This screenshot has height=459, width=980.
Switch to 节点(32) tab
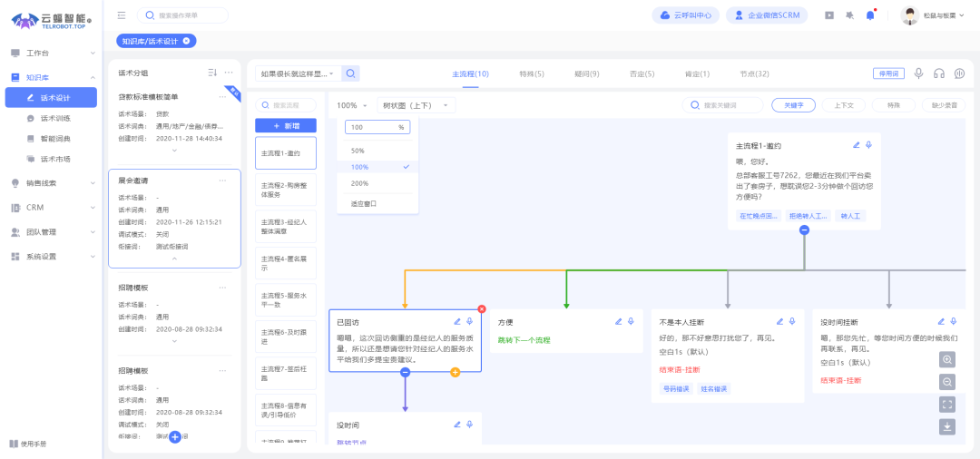pos(754,74)
